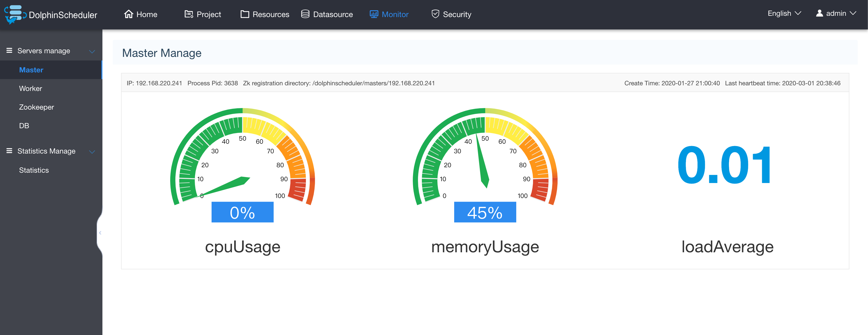The width and height of the screenshot is (868, 335).
Task: Select Worker in the sidebar
Action: 30,89
